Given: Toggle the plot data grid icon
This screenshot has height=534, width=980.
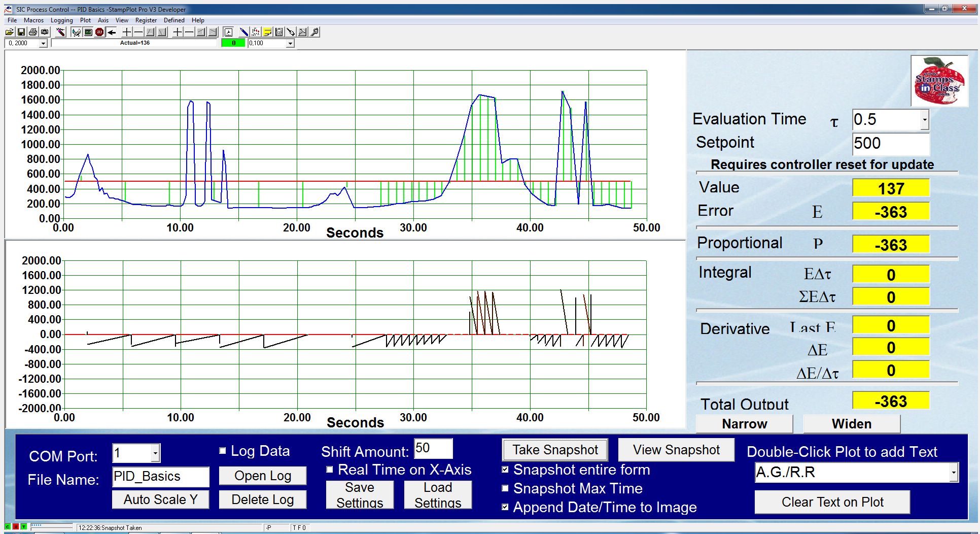Looking at the screenshot, I should pyautogui.click(x=88, y=32).
